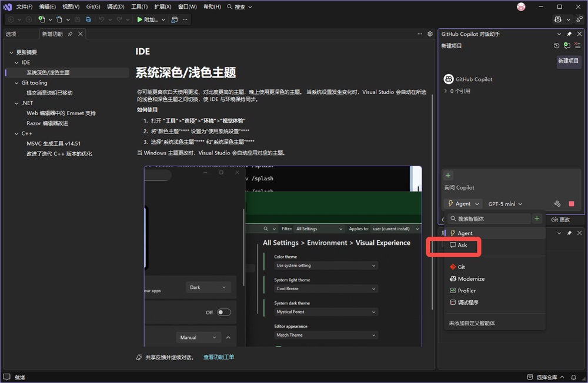The width and height of the screenshot is (588, 383).
Task: Click the feedback icon beside 共享反馈并继续对话
Action: 139,358
